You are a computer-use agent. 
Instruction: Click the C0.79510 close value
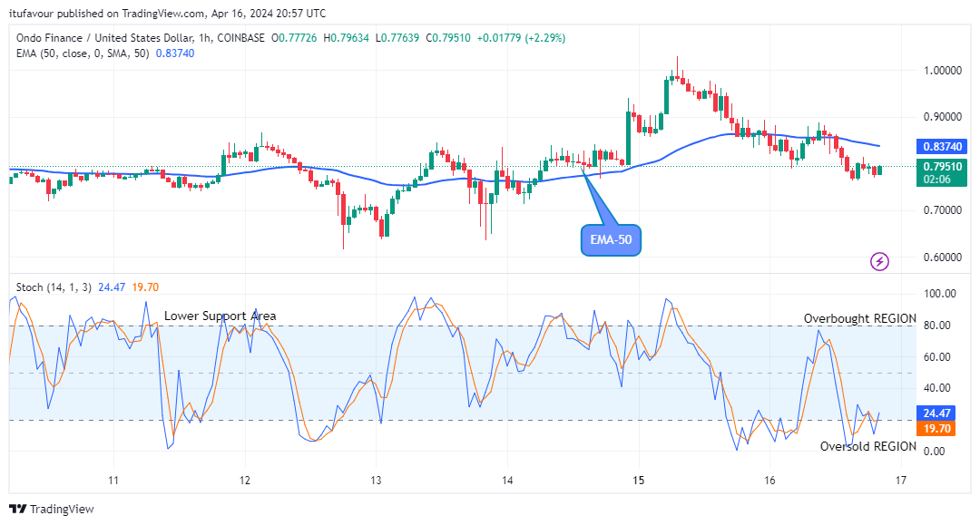point(448,38)
